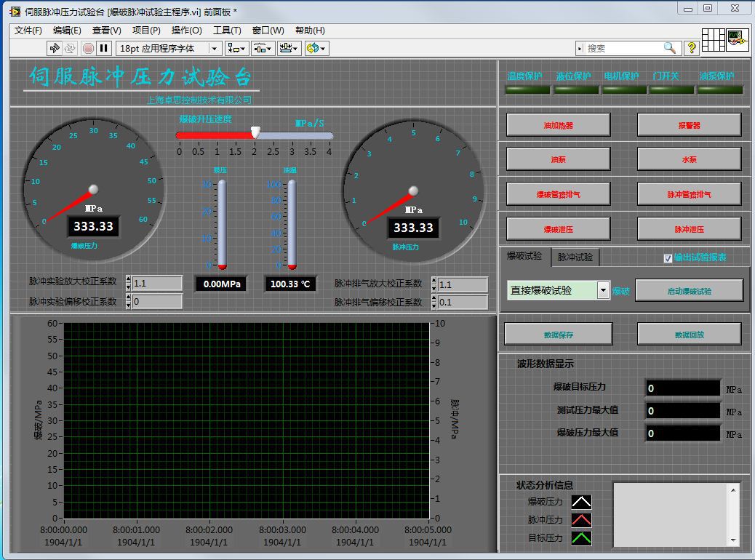Open the Resize Objects toolbar icon

[x=289, y=48]
